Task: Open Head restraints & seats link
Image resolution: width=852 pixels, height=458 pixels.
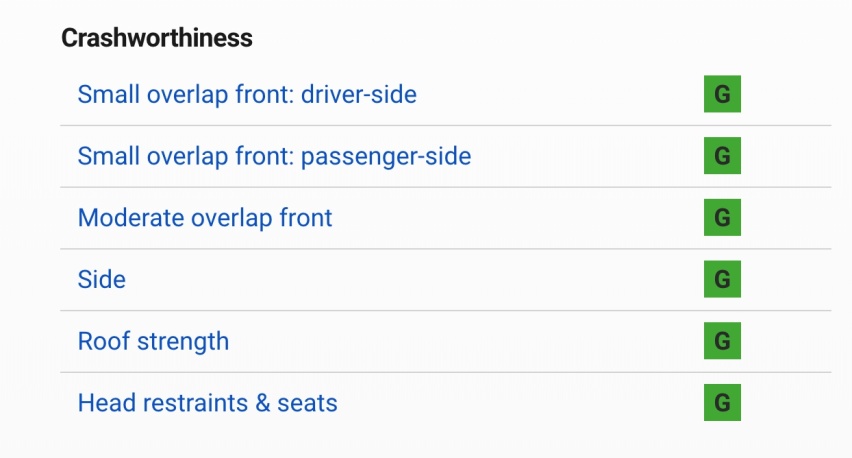Action: [208, 403]
